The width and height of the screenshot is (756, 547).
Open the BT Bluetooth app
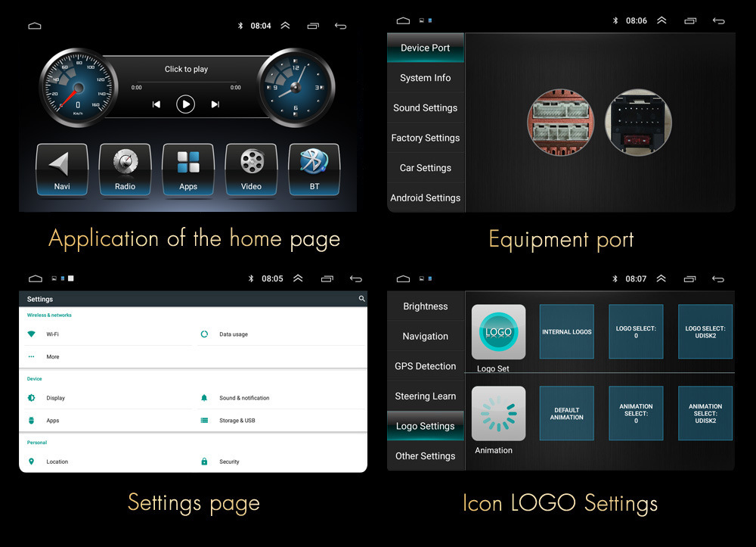(314, 169)
